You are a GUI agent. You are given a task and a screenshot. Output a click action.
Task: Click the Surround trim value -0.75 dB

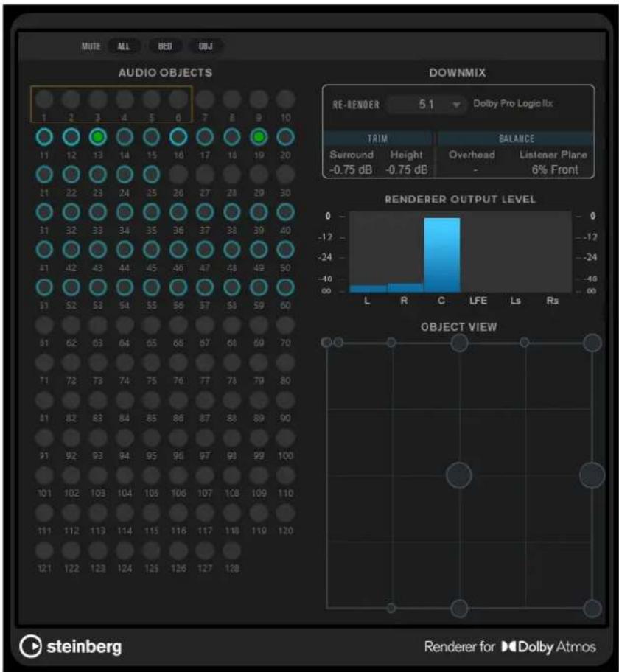coord(351,169)
